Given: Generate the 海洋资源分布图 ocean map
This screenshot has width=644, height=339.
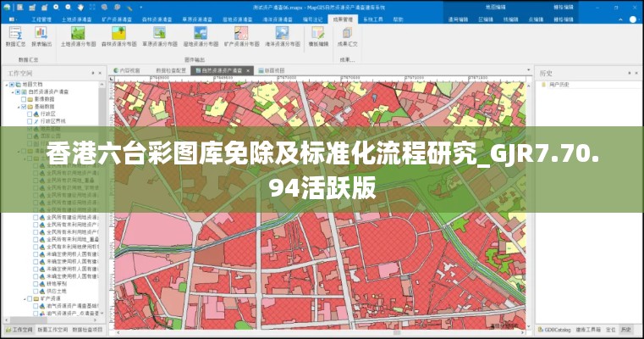Looking at the screenshot, I should coord(282,36).
